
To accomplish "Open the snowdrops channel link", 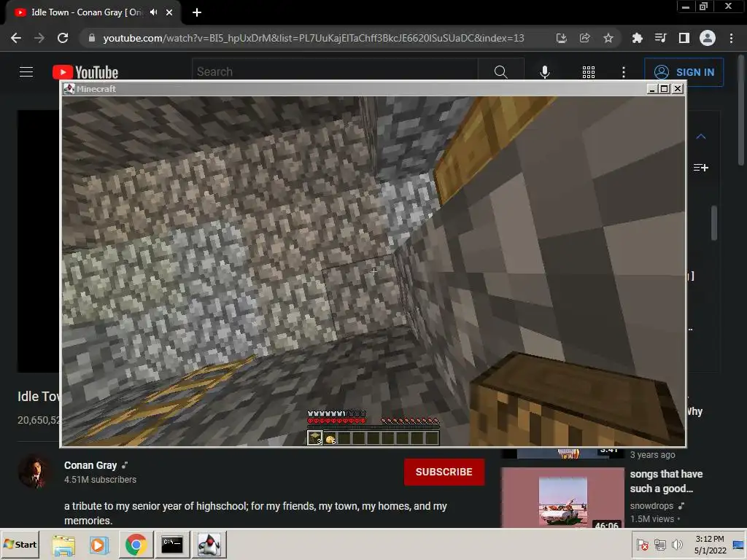I will 651,506.
